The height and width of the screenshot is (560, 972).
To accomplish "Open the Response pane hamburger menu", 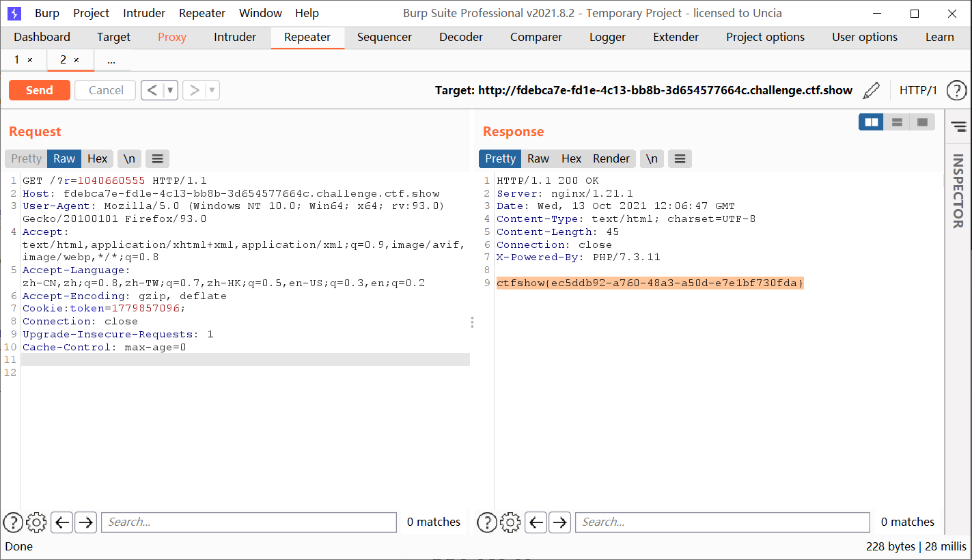I will 680,158.
